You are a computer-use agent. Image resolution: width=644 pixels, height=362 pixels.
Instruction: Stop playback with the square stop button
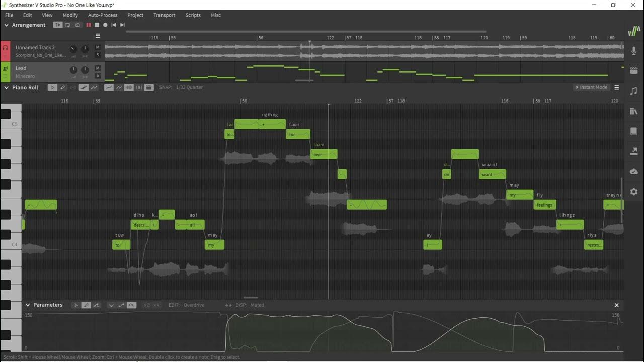[97, 25]
